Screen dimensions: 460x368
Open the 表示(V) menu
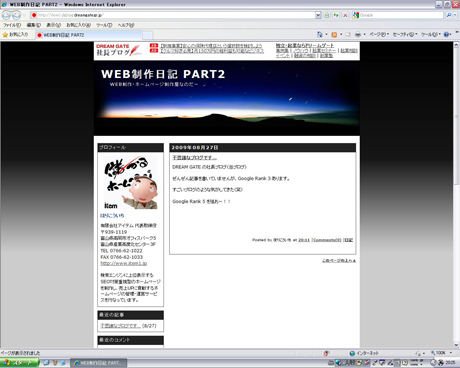(53, 25)
